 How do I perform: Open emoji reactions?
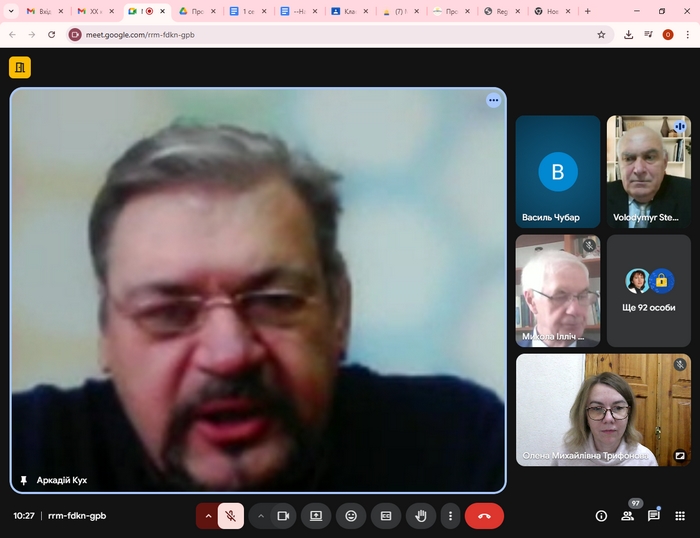pyautogui.click(x=351, y=516)
